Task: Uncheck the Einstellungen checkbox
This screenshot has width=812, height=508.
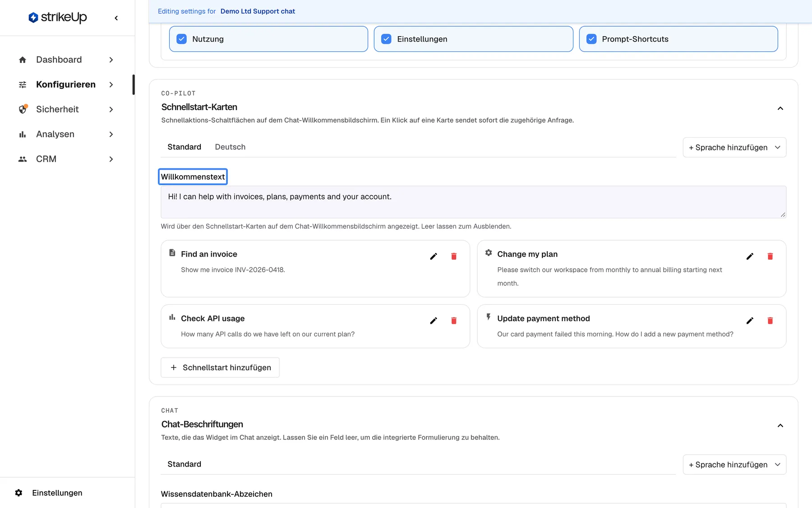Action: (x=386, y=39)
